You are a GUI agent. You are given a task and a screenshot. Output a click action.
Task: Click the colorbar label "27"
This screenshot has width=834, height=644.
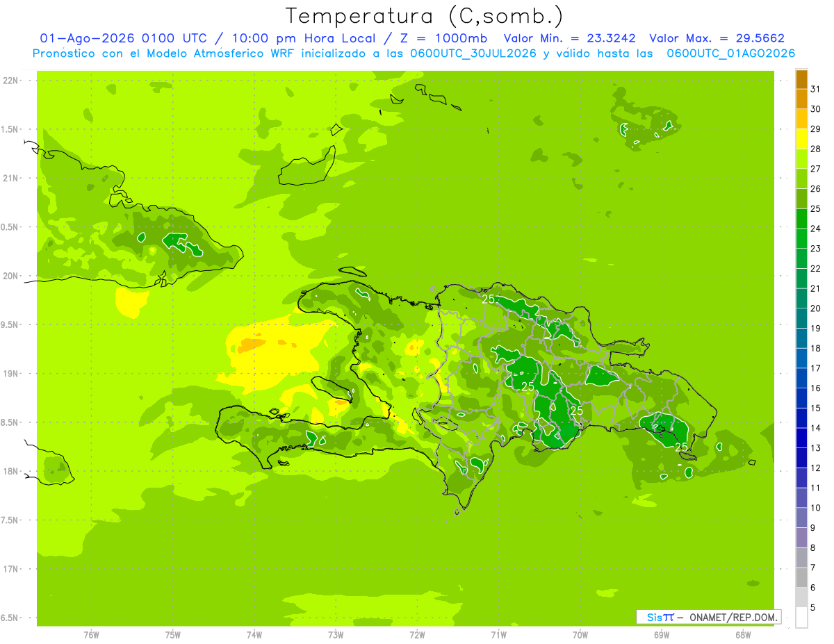(x=816, y=169)
